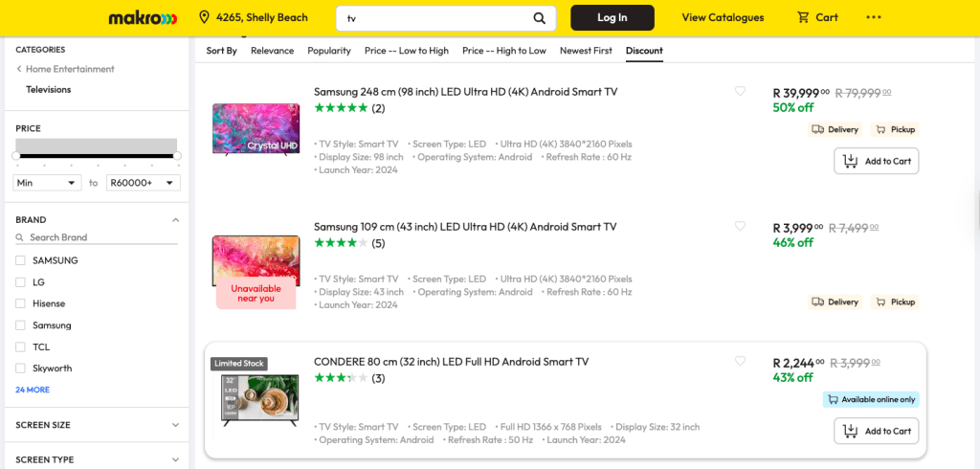Tick the Skyworth brand checkbox
Image resolution: width=980 pixels, height=469 pixels.
click(21, 368)
